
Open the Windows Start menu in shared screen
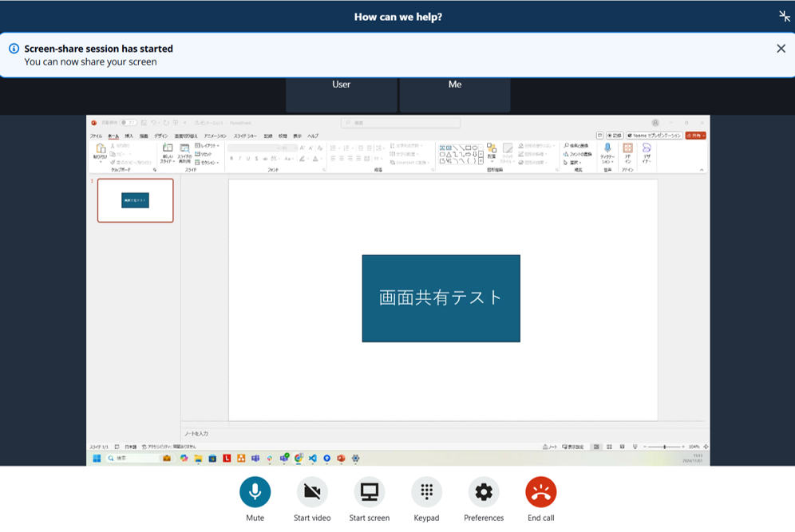tap(97, 459)
